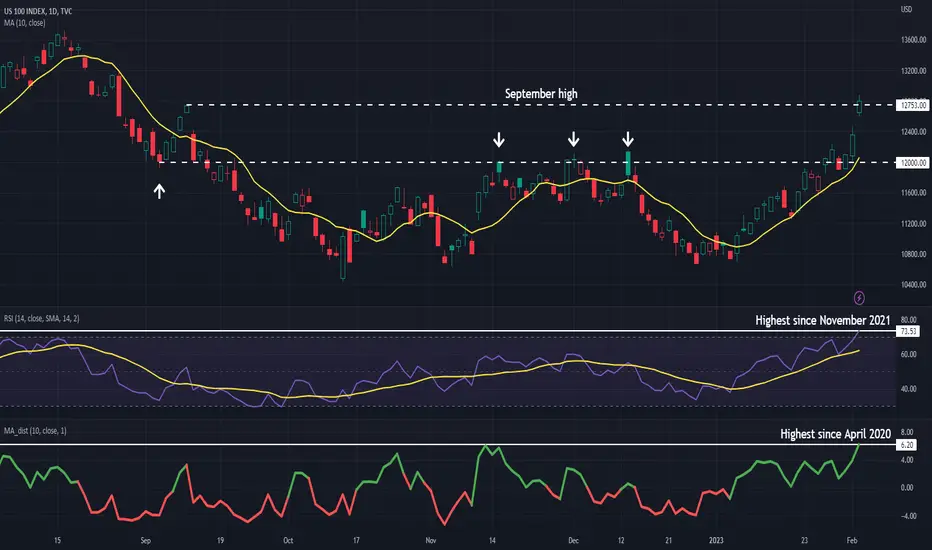
Task: Click the 13600.00 price axis label
Action: pos(914,40)
